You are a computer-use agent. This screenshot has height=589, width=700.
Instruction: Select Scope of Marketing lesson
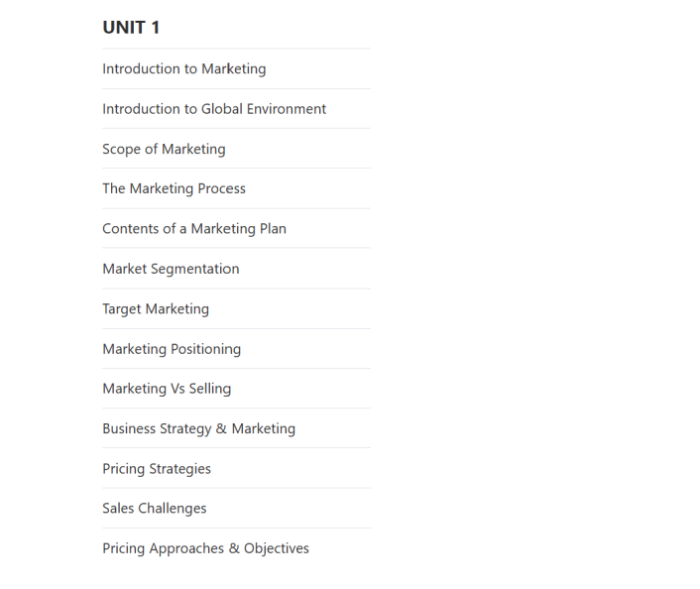[164, 149]
